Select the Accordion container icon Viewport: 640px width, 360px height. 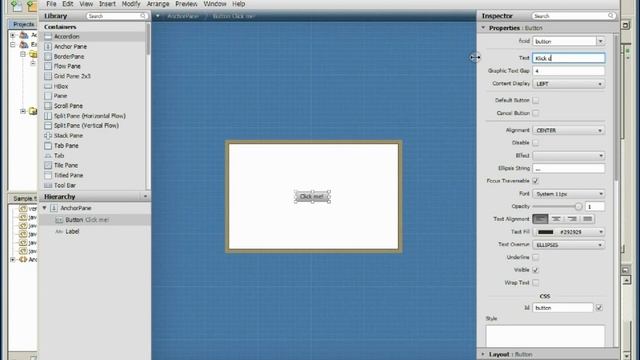click(x=48, y=36)
